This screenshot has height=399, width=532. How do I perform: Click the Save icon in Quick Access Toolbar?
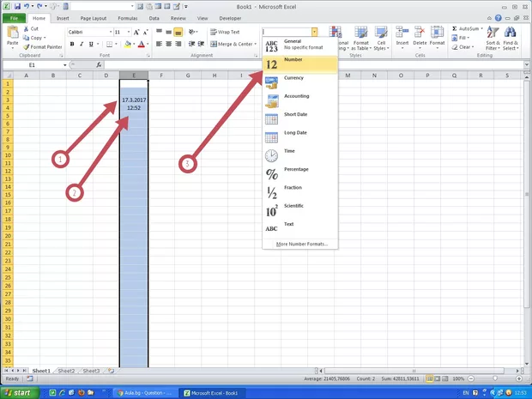17,6
